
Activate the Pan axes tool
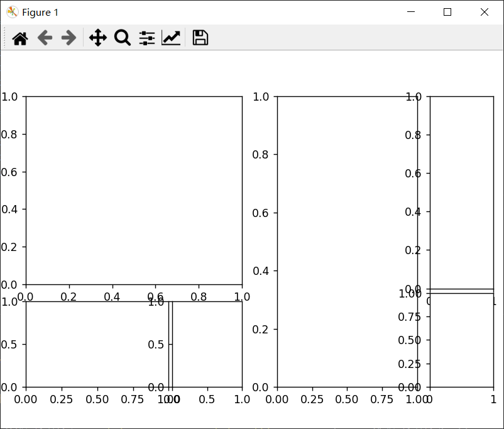click(x=97, y=38)
